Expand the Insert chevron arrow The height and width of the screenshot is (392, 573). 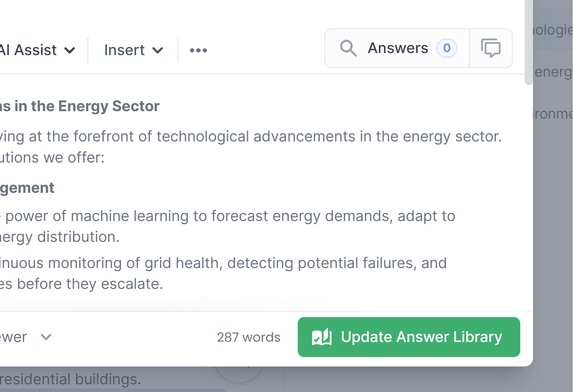point(157,50)
